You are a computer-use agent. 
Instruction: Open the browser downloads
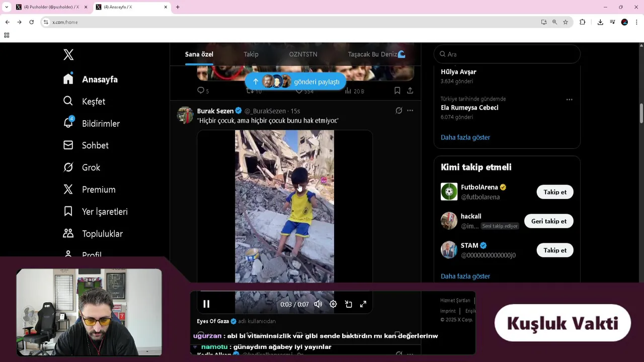coord(600,22)
